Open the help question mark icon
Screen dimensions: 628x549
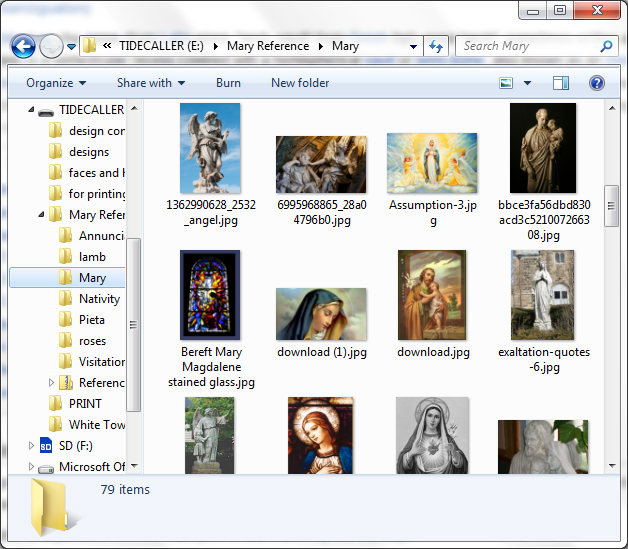tap(597, 83)
